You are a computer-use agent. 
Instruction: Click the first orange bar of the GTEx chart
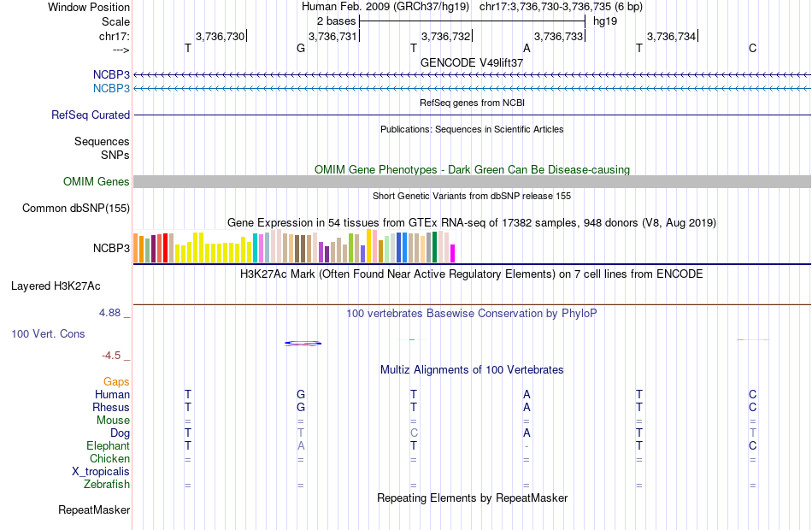tap(136, 248)
